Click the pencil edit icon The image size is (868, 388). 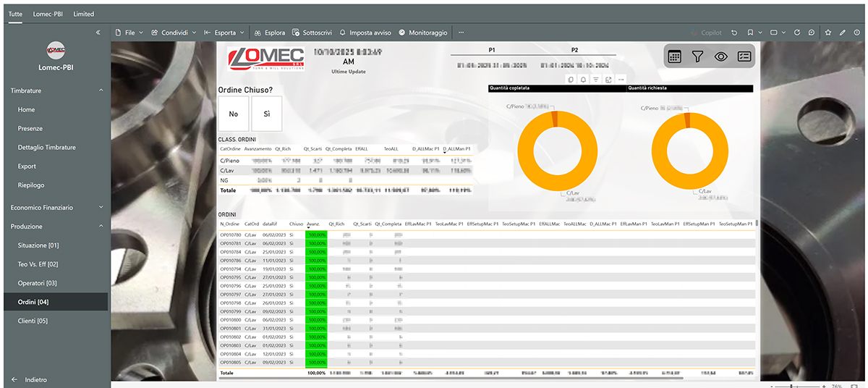tap(843, 33)
